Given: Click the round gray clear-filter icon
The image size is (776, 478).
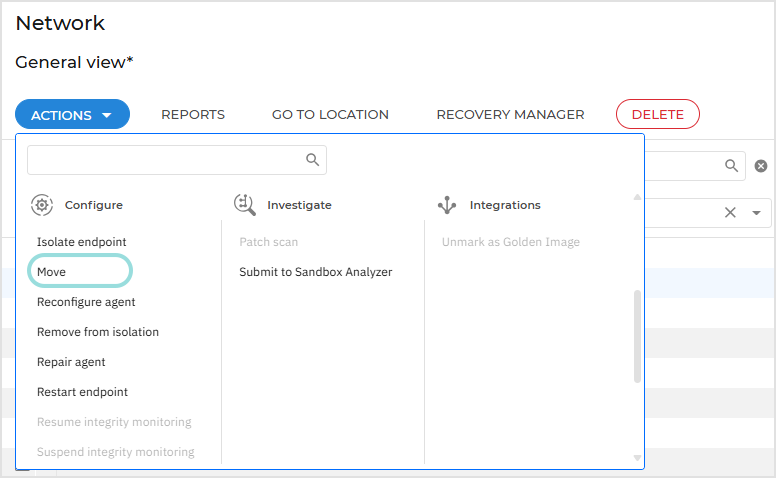Looking at the screenshot, I should (761, 166).
